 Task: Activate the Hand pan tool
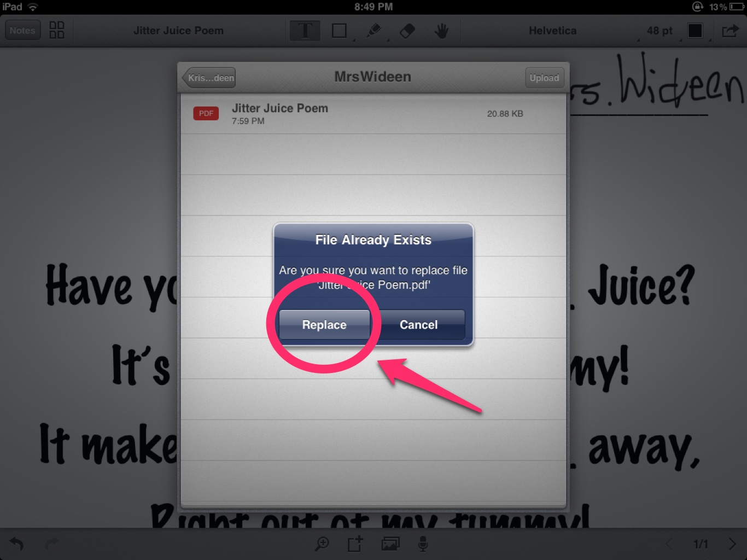tap(441, 31)
